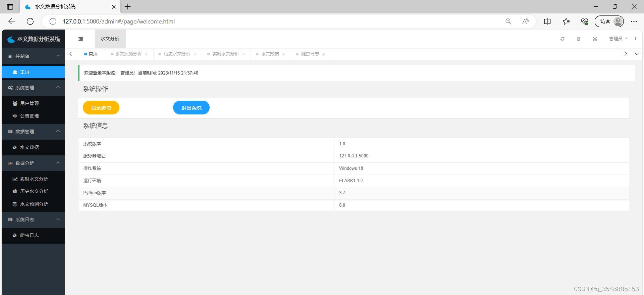
Task: Collapse the 数据分析 sidebar group
Action: pyautogui.click(x=33, y=163)
